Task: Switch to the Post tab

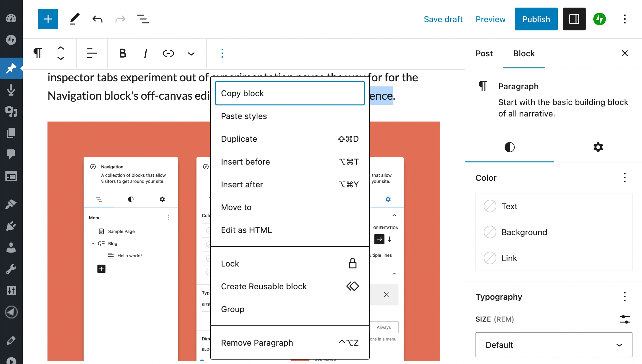Action: [484, 53]
